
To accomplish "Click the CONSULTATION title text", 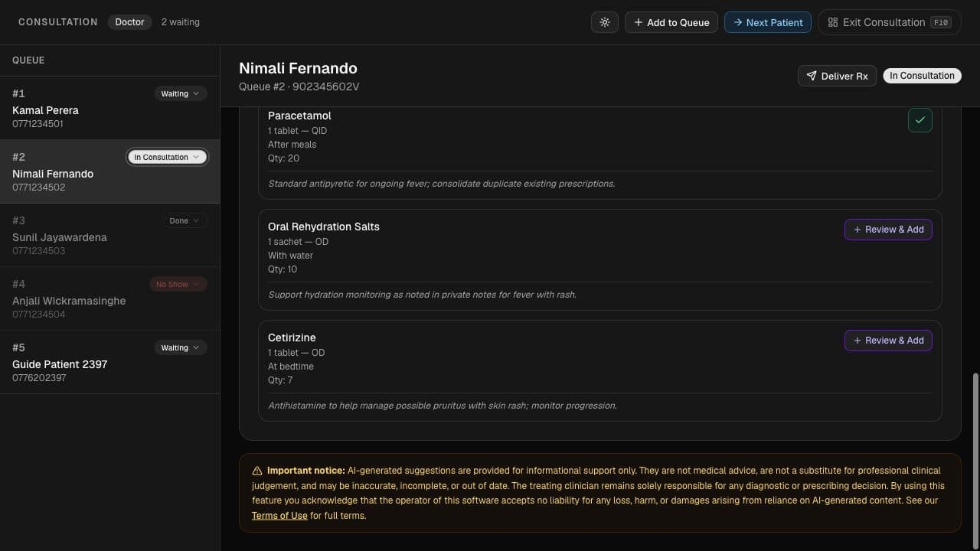I will (x=58, y=22).
